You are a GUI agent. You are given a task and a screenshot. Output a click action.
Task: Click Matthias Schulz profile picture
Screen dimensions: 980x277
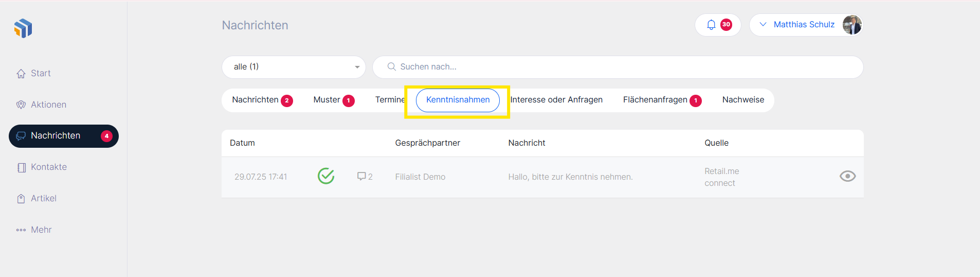point(852,25)
